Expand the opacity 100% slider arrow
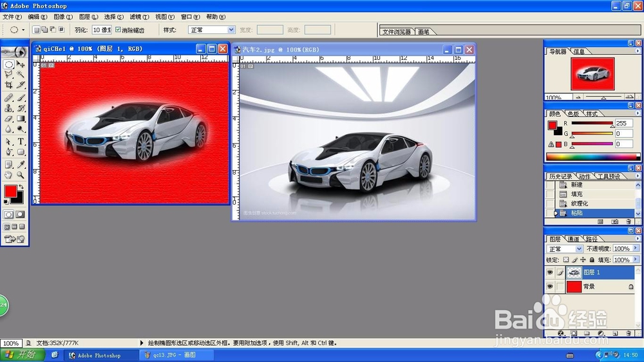The height and width of the screenshot is (362, 644). [x=636, y=249]
